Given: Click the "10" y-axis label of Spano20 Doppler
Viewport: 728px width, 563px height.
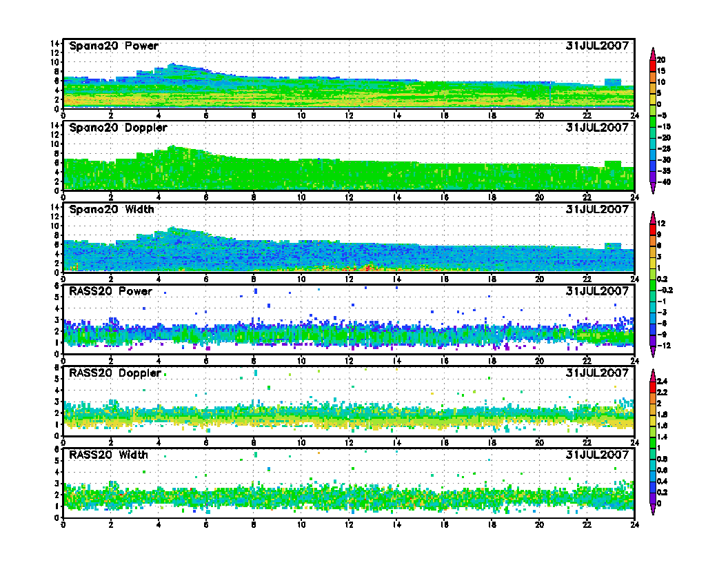Looking at the screenshot, I should click(54, 144).
